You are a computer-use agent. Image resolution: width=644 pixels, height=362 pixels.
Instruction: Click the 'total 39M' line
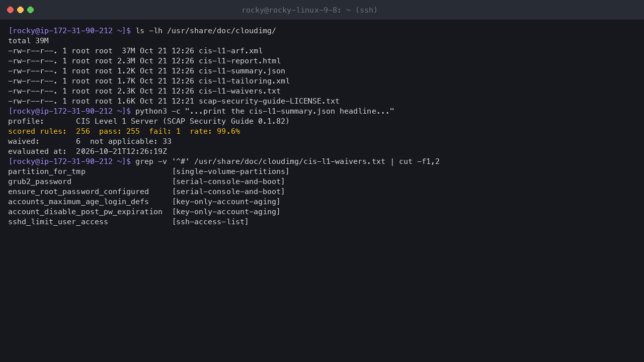point(28,41)
